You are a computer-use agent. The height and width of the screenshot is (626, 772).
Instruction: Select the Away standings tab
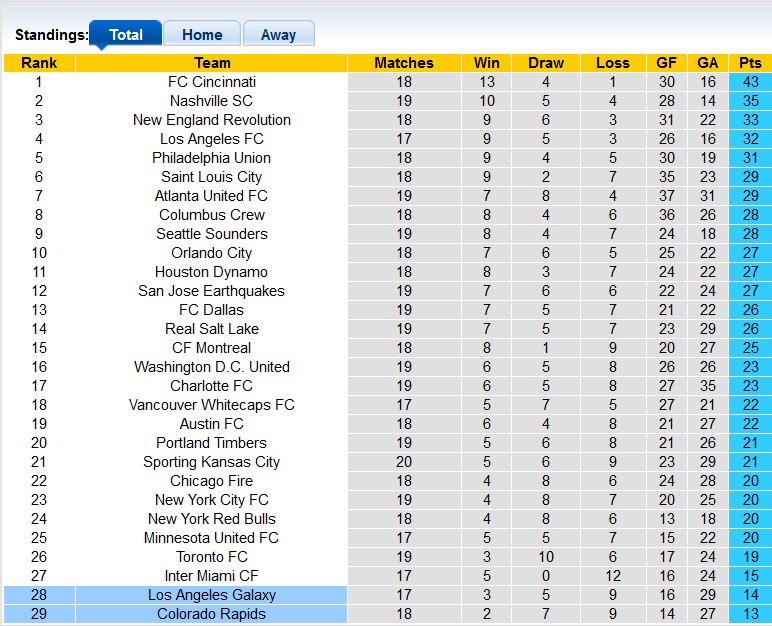(278, 34)
